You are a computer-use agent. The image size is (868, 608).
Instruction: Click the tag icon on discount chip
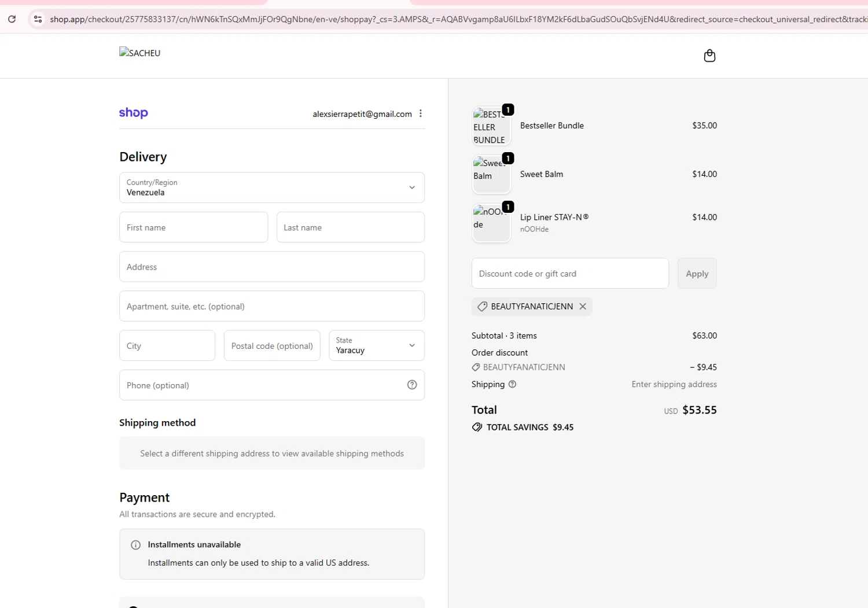click(482, 307)
